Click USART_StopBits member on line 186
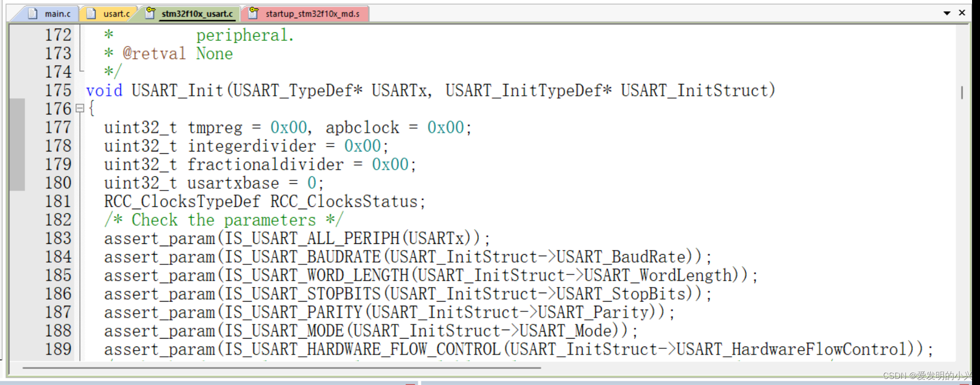Screen dimensions: 980x385 621,294
